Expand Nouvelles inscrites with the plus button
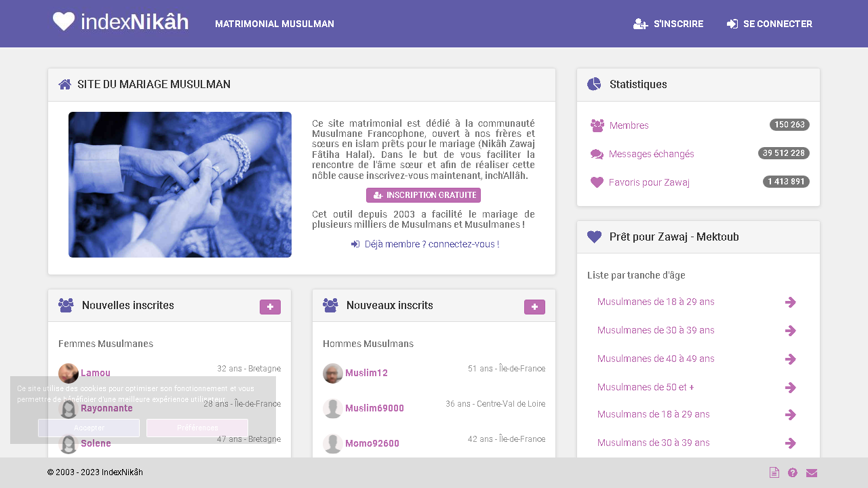The width and height of the screenshot is (868, 488). (x=270, y=307)
